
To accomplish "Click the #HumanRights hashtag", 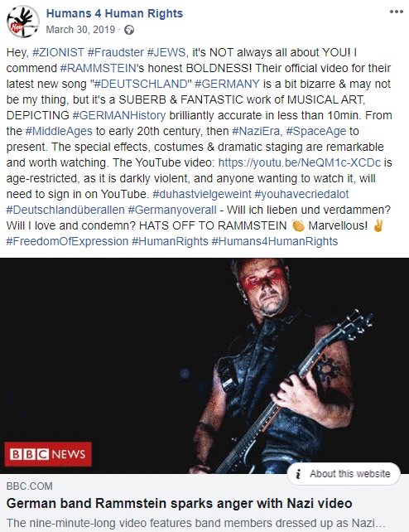I will 170,241.
